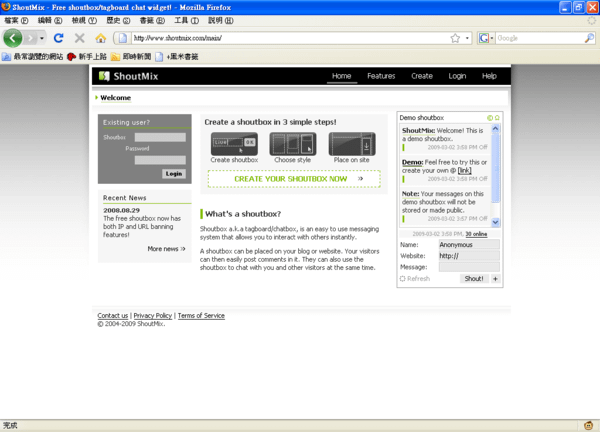600x432 pixels.
Task: Select the Create nav tab
Action: 422,76
